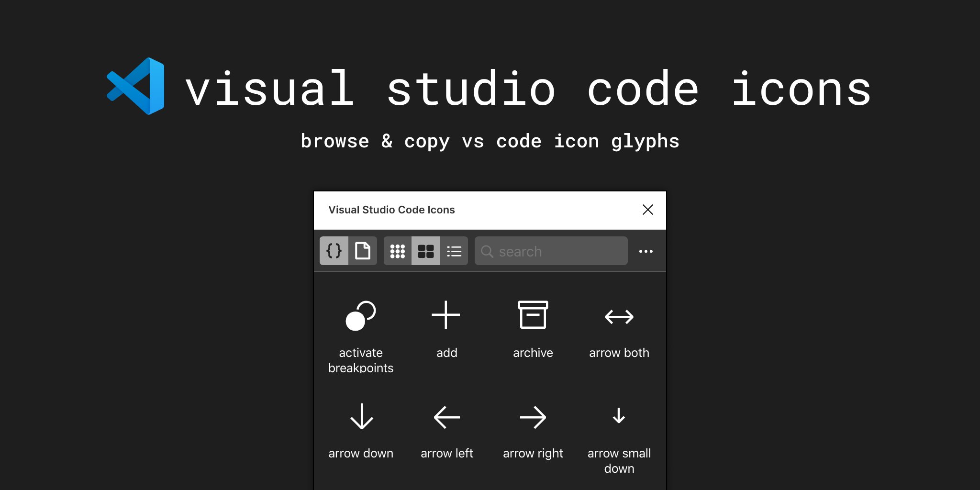Click the 'arrow both' label text
Image resolution: width=980 pixels, height=490 pixels.
pyautogui.click(x=619, y=353)
